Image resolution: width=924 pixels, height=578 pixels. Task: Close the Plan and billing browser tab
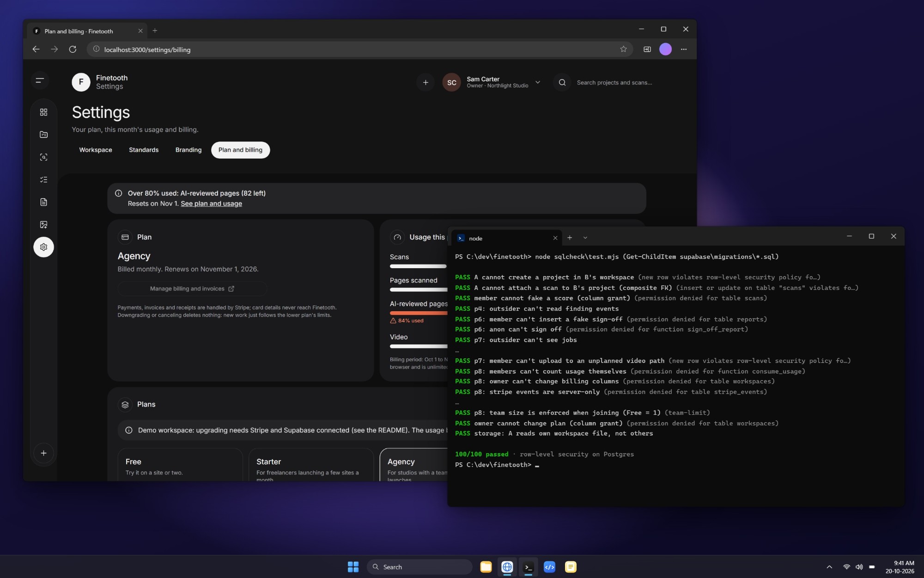(x=140, y=31)
